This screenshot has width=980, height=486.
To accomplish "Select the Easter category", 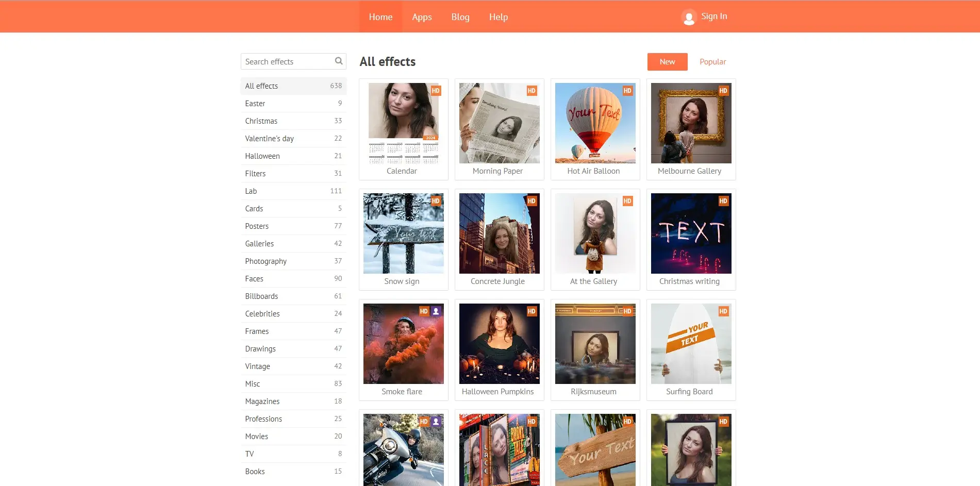I will point(293,104).
